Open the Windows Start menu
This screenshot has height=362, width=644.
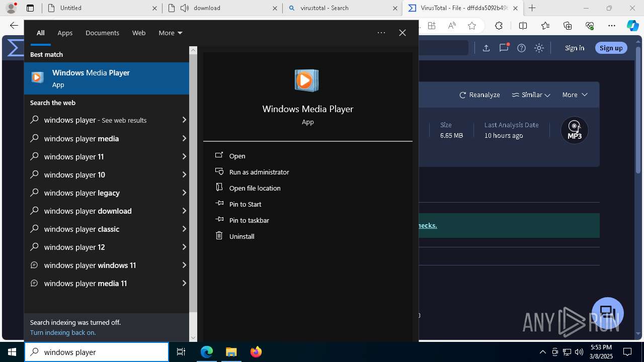12,352
